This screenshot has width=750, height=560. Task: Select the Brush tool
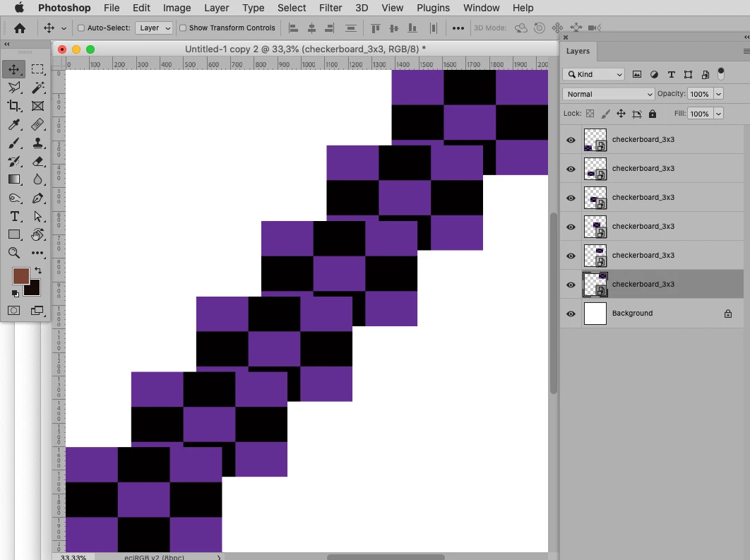pyautogui.click(x=14, y=143)
